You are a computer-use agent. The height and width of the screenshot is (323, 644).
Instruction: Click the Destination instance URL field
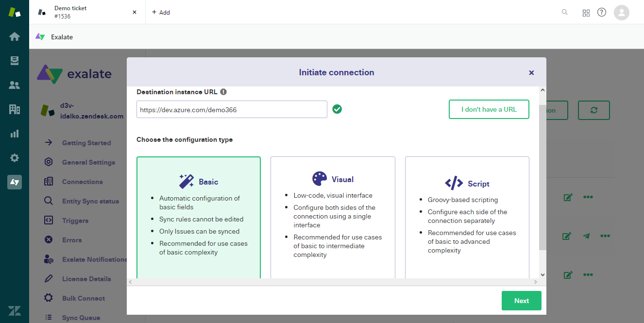tap(232, 109)
